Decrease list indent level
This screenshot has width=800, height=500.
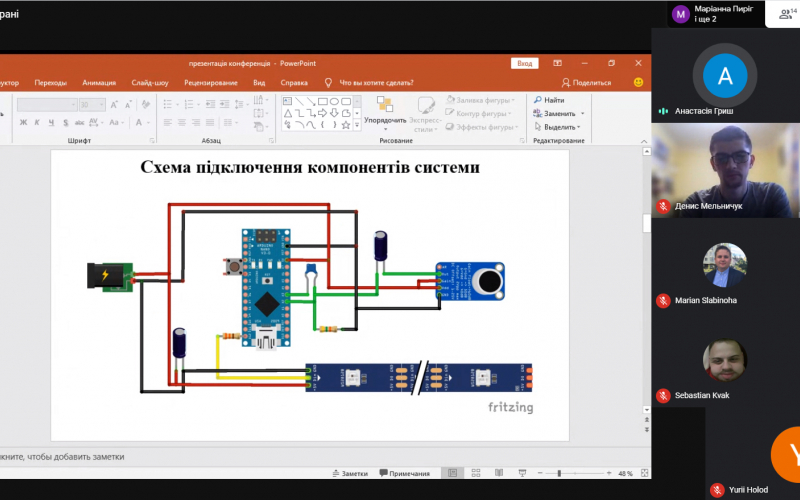coord(210,104)
